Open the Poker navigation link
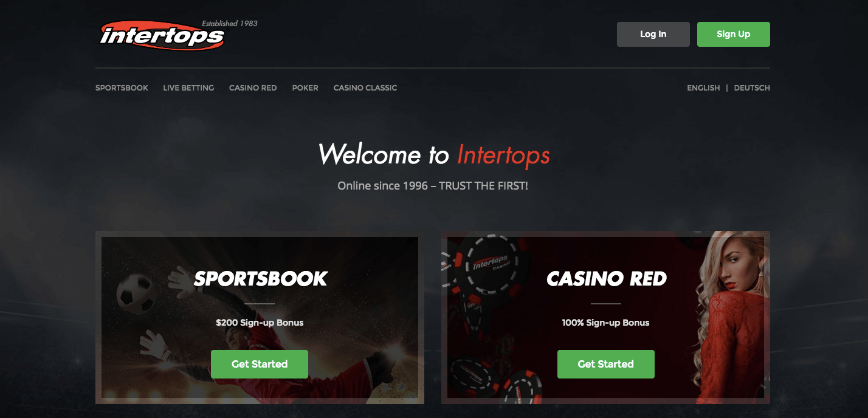This screenshot has height=418, width=868. 305,88
